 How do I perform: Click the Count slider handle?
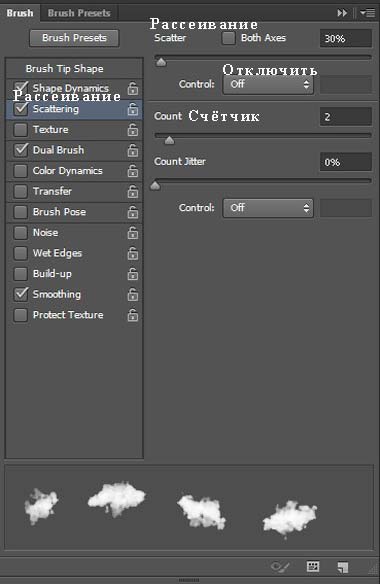coord(170,140)
